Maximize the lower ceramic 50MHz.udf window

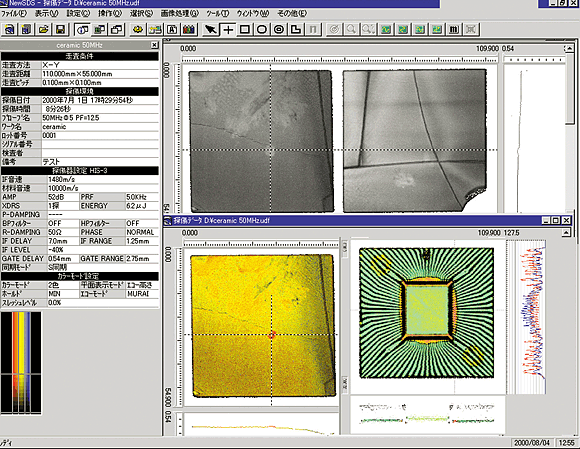point(556,220)
